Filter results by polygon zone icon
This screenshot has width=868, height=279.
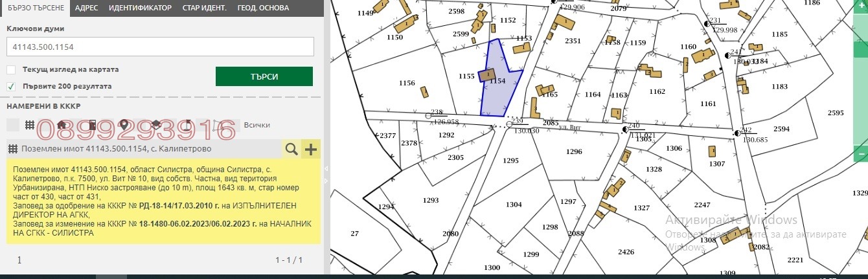(218, 125)
